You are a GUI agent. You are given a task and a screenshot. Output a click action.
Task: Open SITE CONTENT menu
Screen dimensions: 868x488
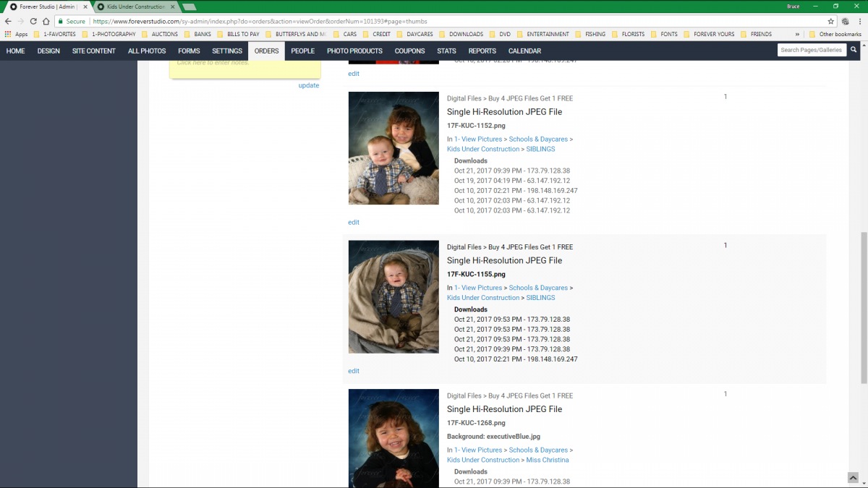click(93, 51)
